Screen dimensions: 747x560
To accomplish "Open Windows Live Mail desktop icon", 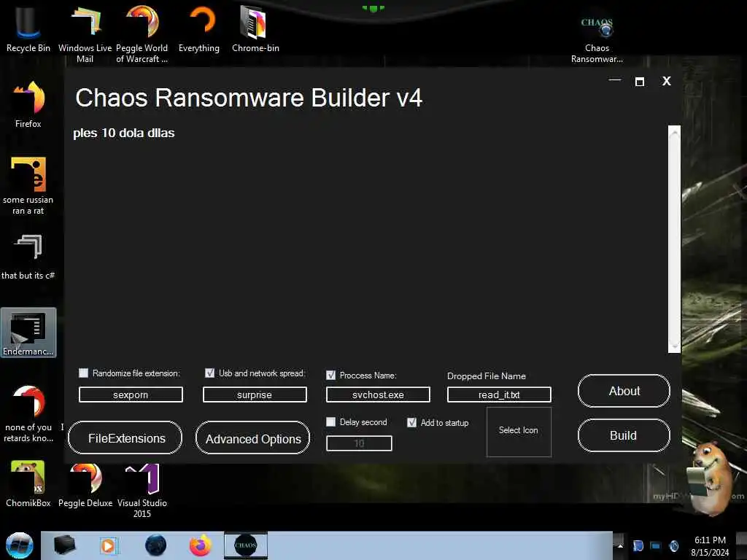I will (x=85, y=34).
